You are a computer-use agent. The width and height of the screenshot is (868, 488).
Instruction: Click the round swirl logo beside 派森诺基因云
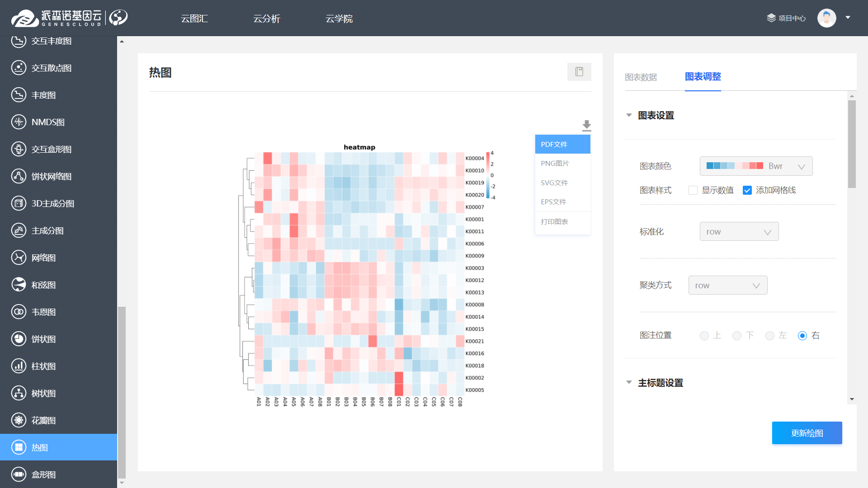coord(118,18)
